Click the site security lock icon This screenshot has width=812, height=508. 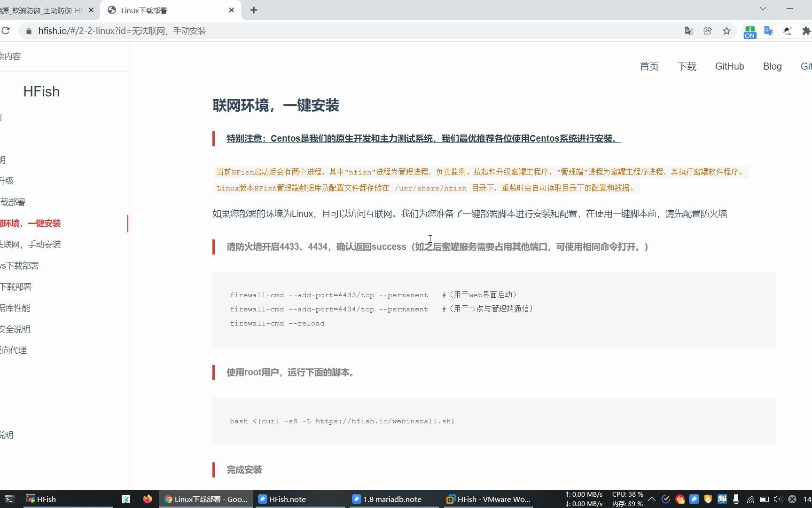click(x=29, y=31)
